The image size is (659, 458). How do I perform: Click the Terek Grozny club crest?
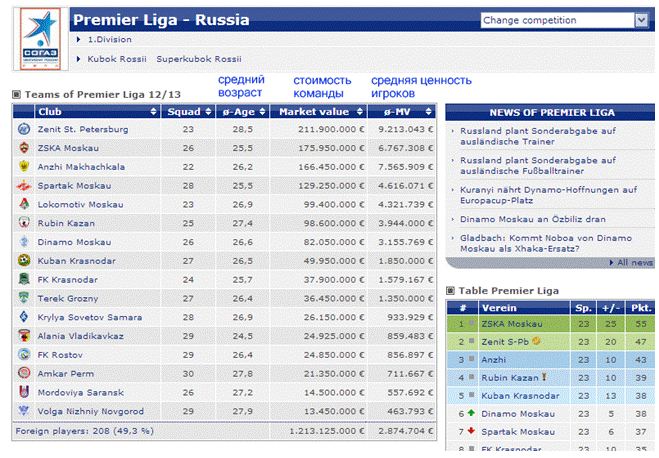coord(24,298)
